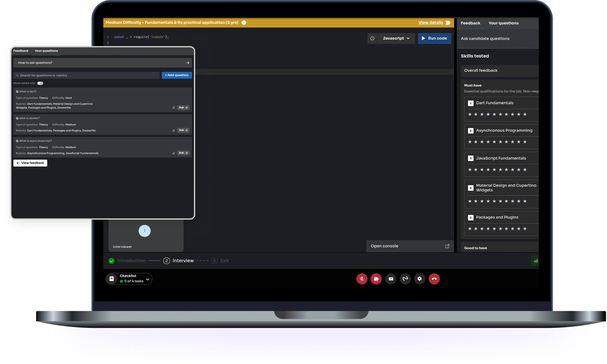Click the arrow icon next to View details
This screenshot has height=364, width=607.
[x=448, y=23]
